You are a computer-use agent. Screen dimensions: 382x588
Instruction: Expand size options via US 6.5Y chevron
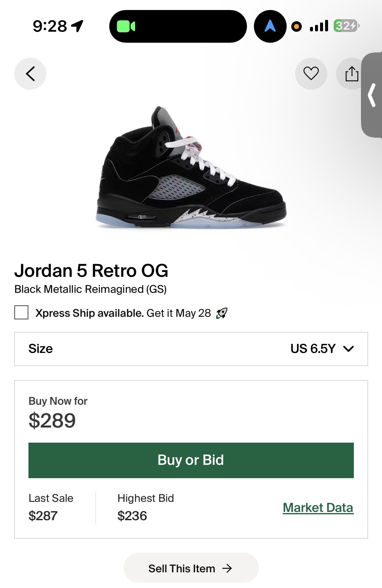pos(349,349)
